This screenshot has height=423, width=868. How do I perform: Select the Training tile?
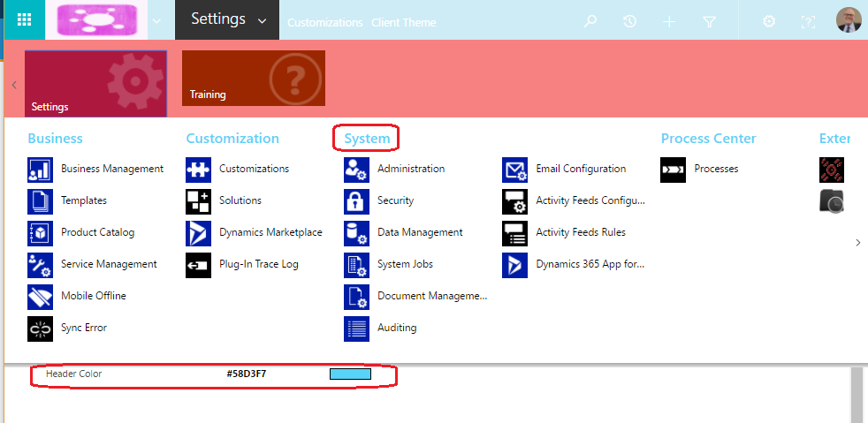point(253,79)
